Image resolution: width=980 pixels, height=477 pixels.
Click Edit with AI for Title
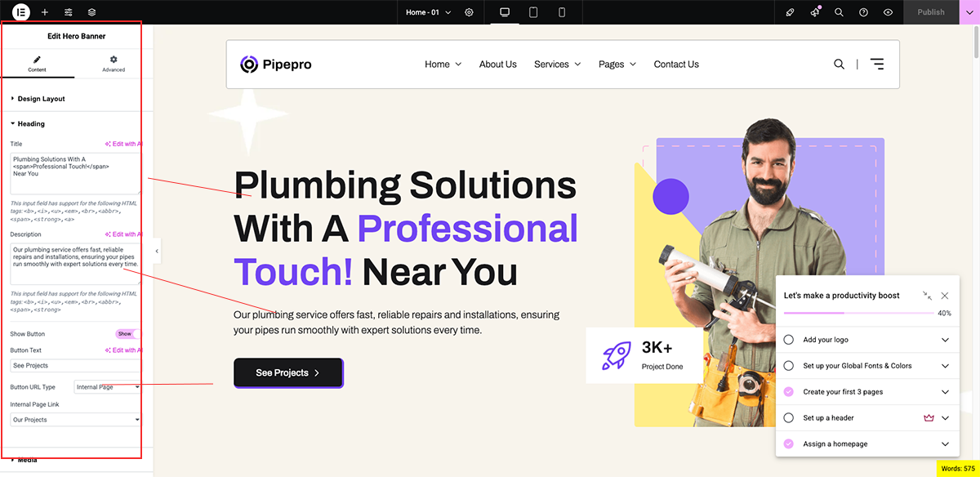click(x=124, y=144)
